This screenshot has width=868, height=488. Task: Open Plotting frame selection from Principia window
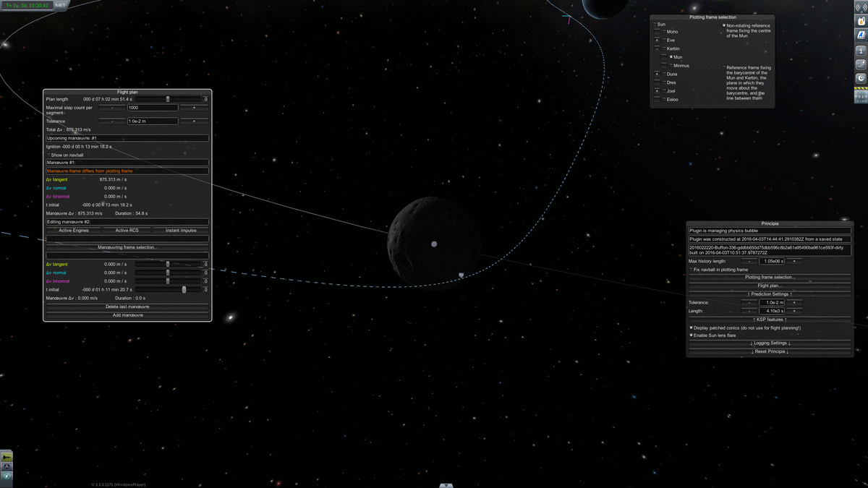tap(770, 277)
